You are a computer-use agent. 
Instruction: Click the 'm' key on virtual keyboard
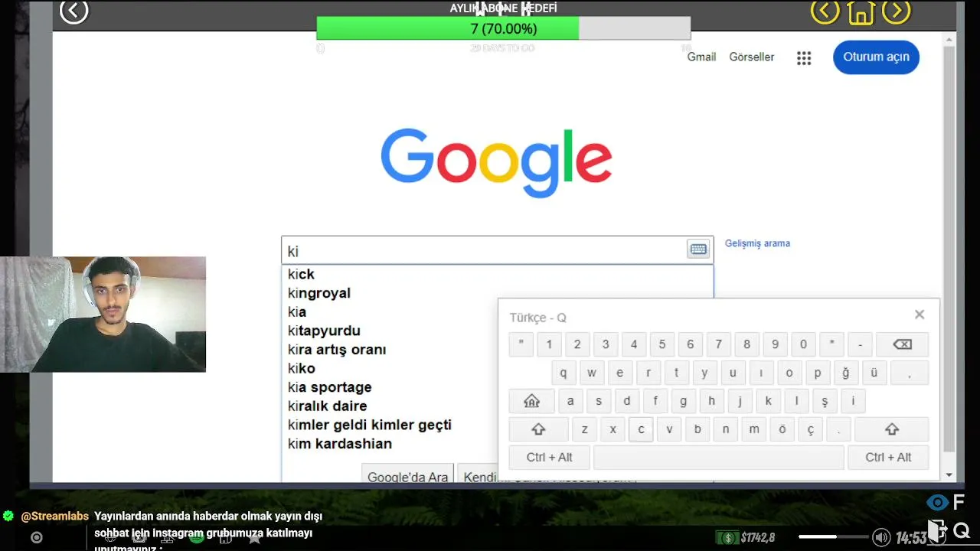(x=754, y=429)
